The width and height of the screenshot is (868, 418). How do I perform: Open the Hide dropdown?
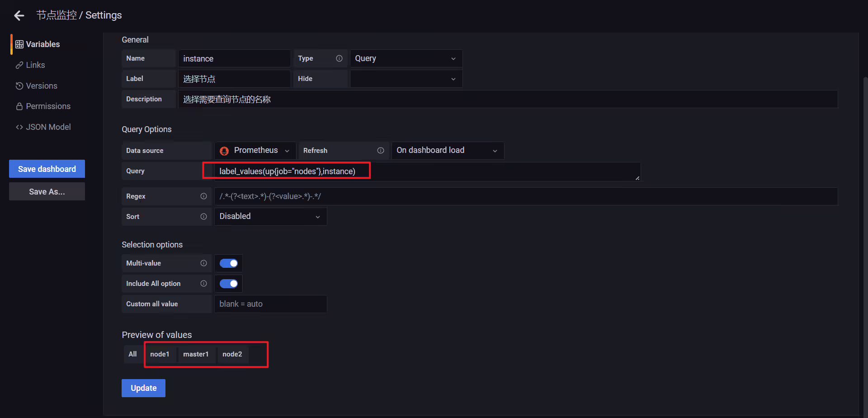[406, 79]
